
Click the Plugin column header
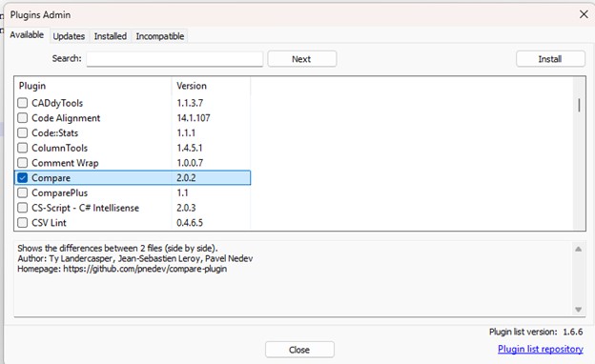pos(93,86)
